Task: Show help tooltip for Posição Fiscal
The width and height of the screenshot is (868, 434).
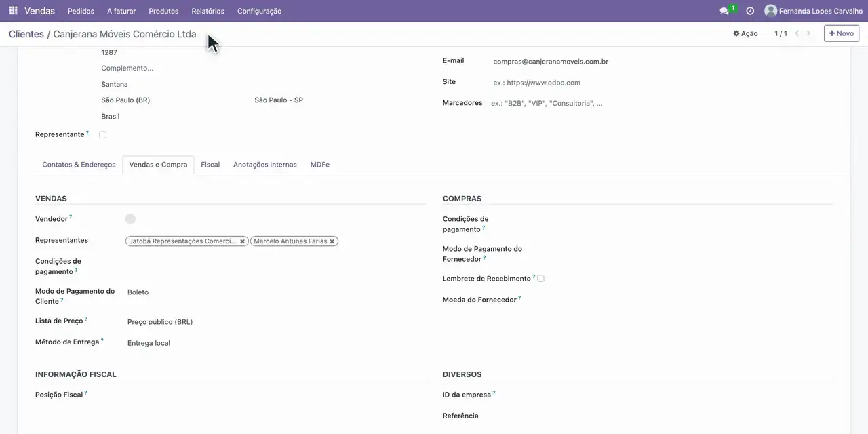Action: click(85, 393)
